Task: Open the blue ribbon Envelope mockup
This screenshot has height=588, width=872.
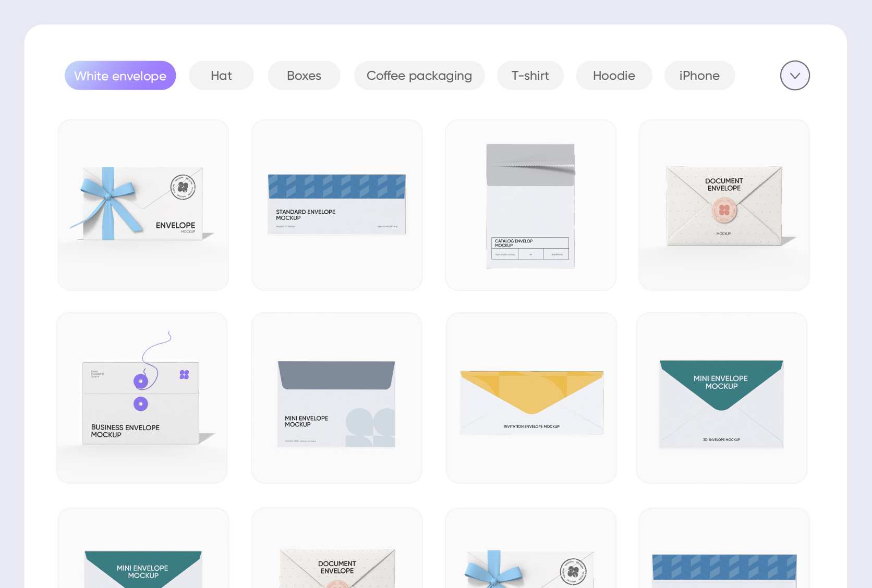Action: (x=143, y=205)
